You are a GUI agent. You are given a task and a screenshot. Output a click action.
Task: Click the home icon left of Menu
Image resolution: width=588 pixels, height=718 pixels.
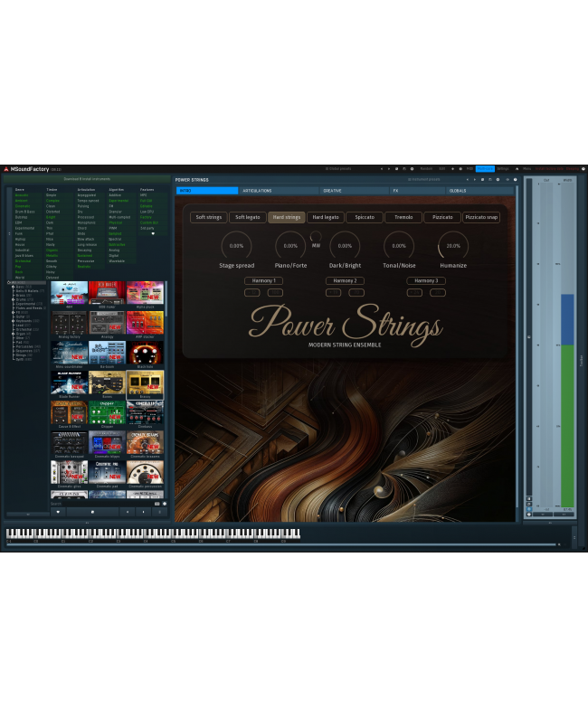pyautogui.click(x=517, y=168)
